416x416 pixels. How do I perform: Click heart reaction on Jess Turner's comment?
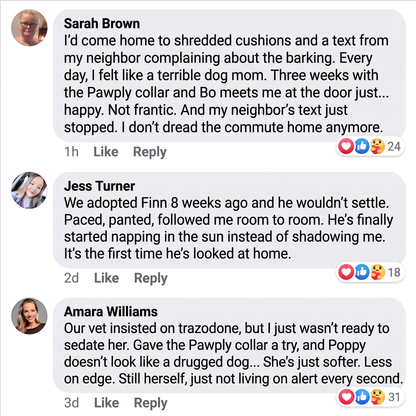coord(346,272)
